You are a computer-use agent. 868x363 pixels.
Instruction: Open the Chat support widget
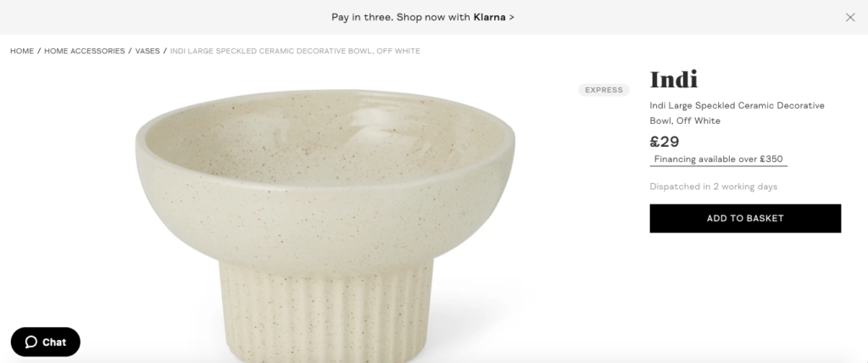[46, 342]
